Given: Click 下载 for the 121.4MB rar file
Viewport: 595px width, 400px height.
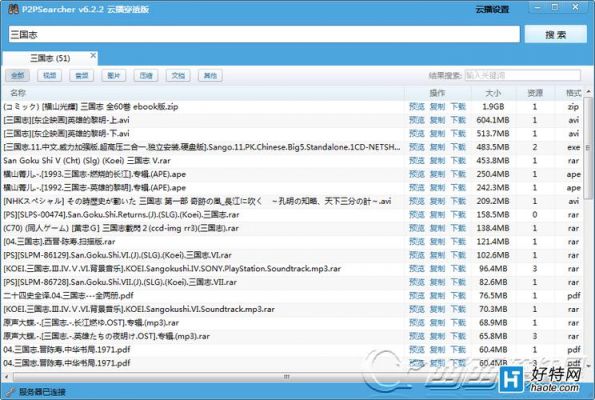Looking at the screenshot, I should [x=458, y=242].
